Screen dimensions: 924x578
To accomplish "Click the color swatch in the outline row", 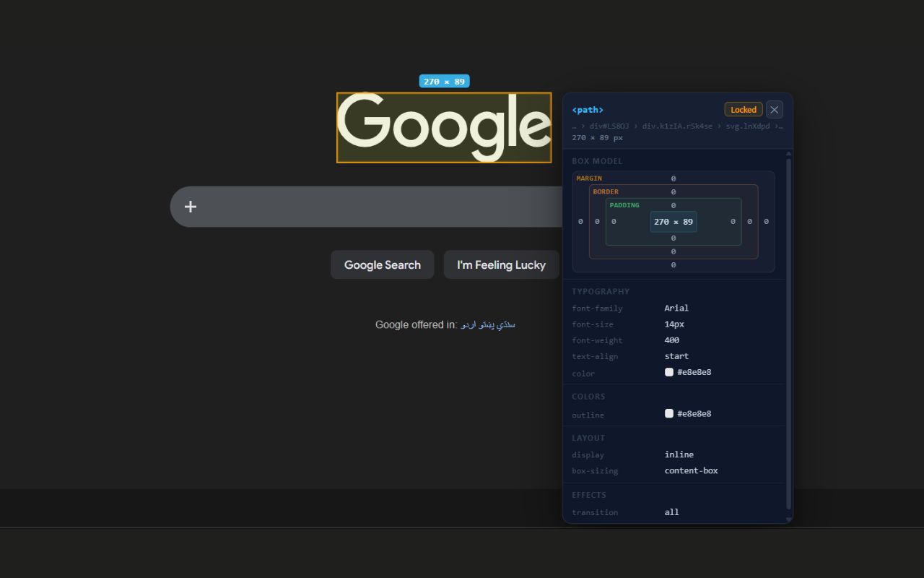I will [x=669, y=413].
